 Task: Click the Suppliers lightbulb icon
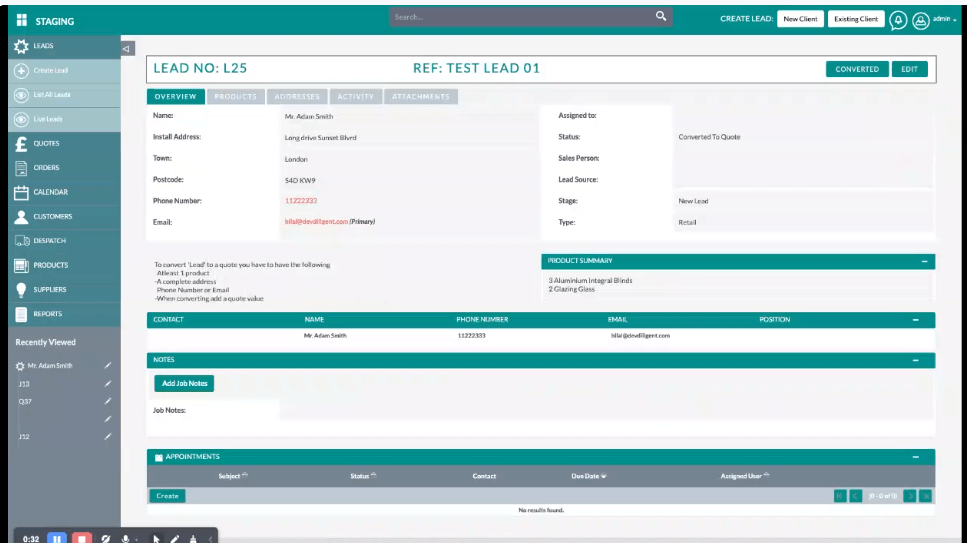pos(21,290)
